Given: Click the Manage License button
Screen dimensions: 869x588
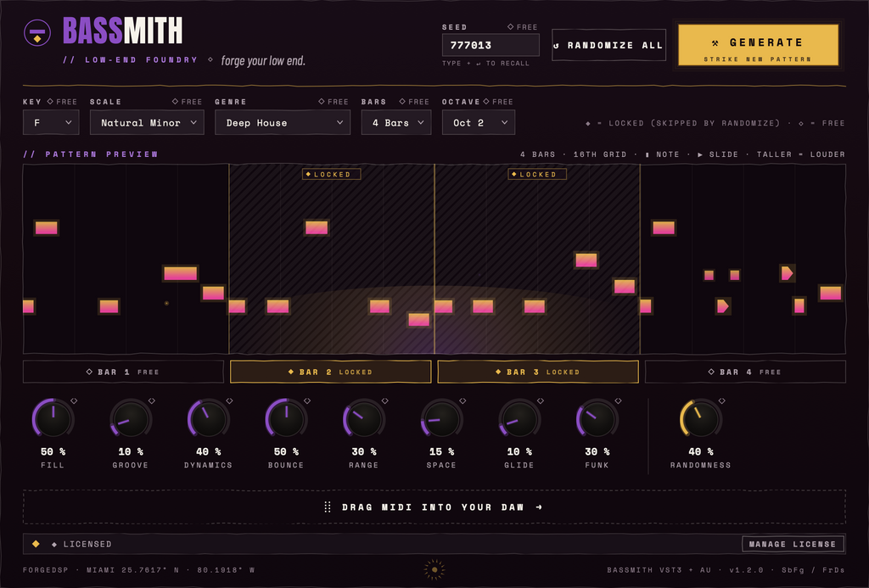Looking at the screenshot, I should click(793, 544).
